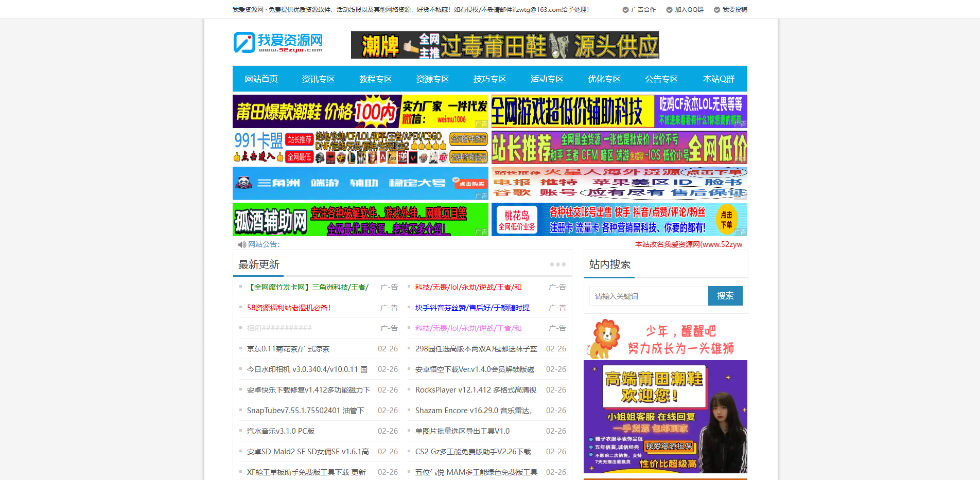Viewport: 980px width, 480px height.
Task: Click the 过毒莆田鞋 banner at top
Action: [505, 45]
